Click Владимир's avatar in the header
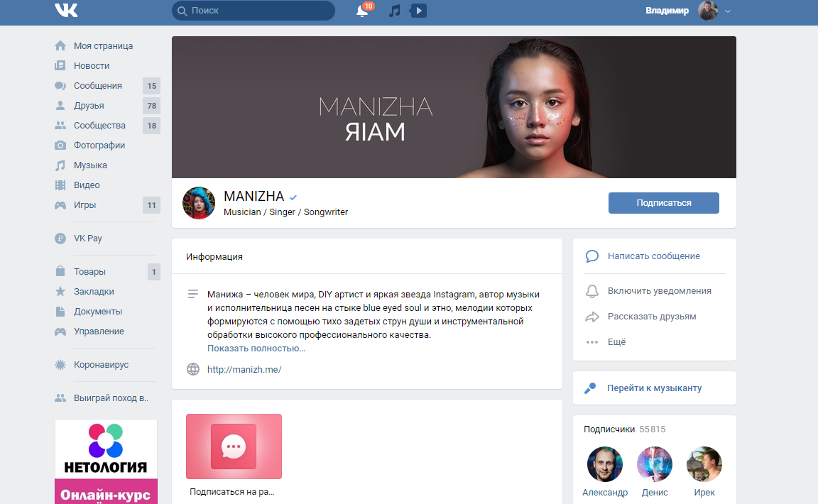 pyautogui.click(x=708, y=11)
